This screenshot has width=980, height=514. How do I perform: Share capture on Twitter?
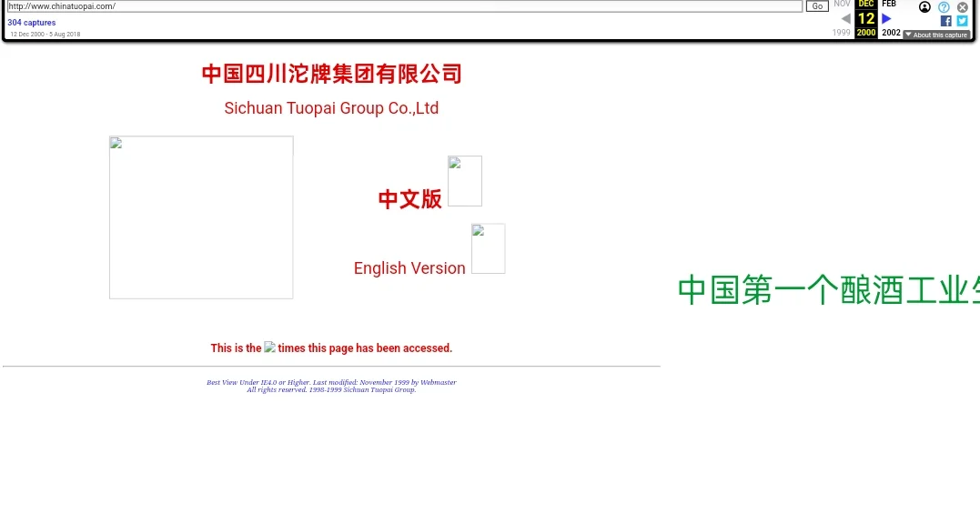963,21
